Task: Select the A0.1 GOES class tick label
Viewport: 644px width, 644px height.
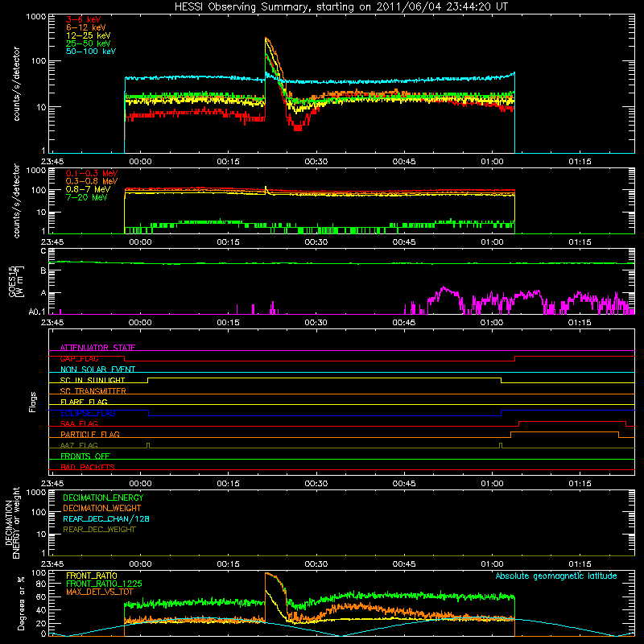Action: [37, 312]
